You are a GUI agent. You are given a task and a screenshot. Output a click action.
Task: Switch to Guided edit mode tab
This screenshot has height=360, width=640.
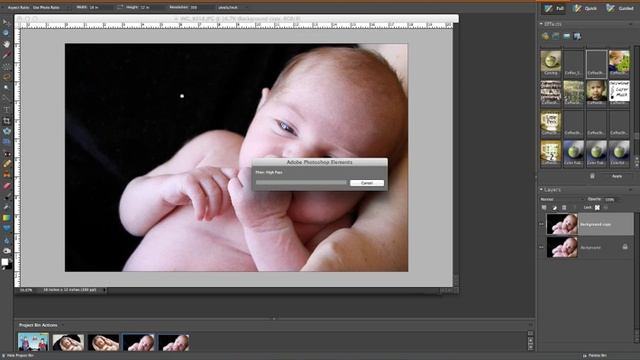point(620,8)
